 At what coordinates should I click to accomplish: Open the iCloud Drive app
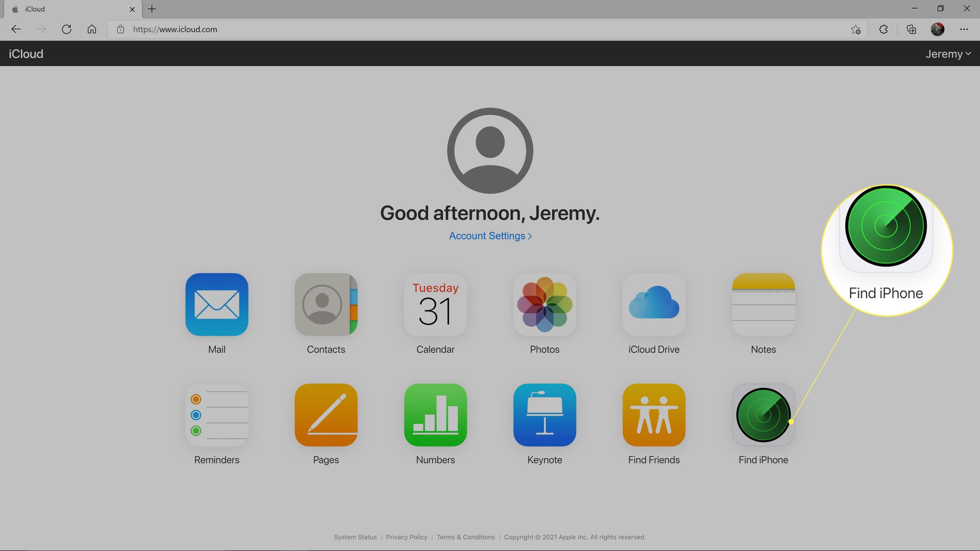[x=654, y=304]
